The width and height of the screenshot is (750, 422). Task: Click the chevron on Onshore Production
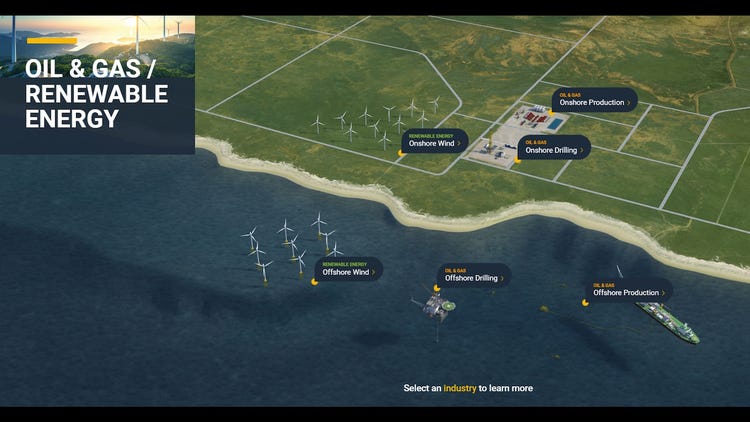[x=629, y=102]
